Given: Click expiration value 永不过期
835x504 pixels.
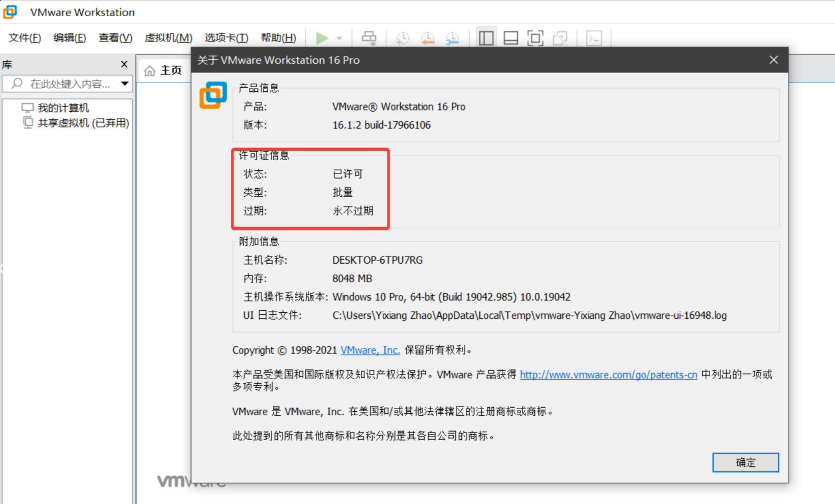Looking at the screenshot, I should [x=353, y=211].
